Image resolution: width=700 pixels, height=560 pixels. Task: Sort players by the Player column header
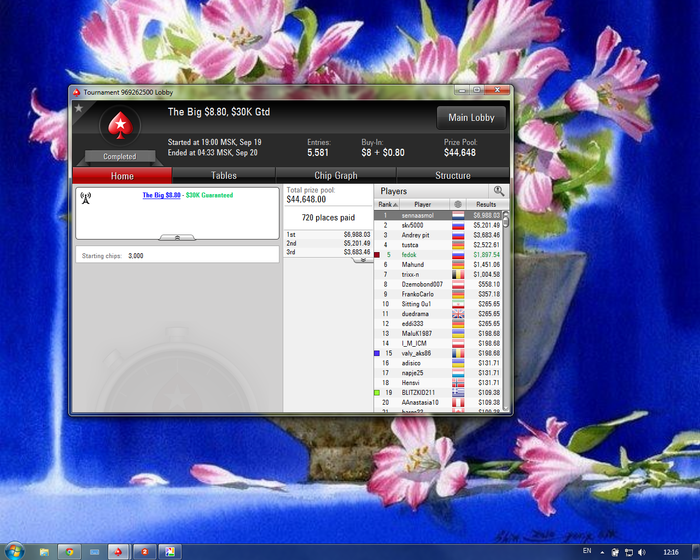(x=425, y=204)
